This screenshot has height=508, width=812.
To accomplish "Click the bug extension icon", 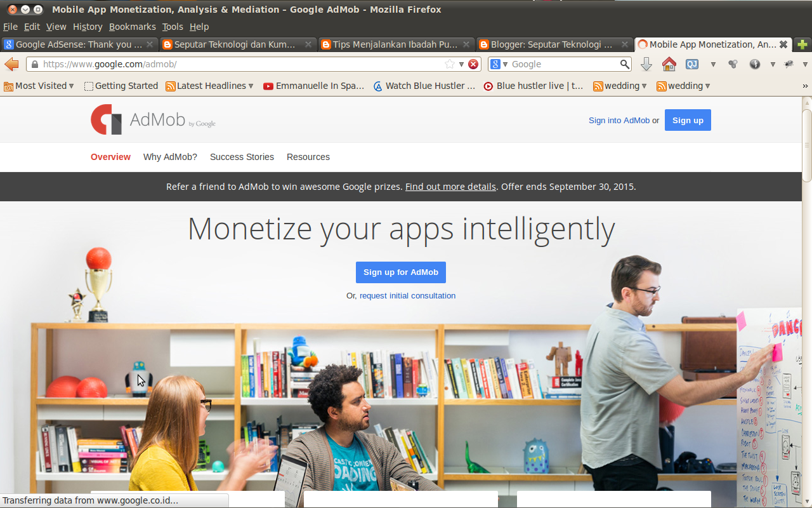I will tap(789, 64).
